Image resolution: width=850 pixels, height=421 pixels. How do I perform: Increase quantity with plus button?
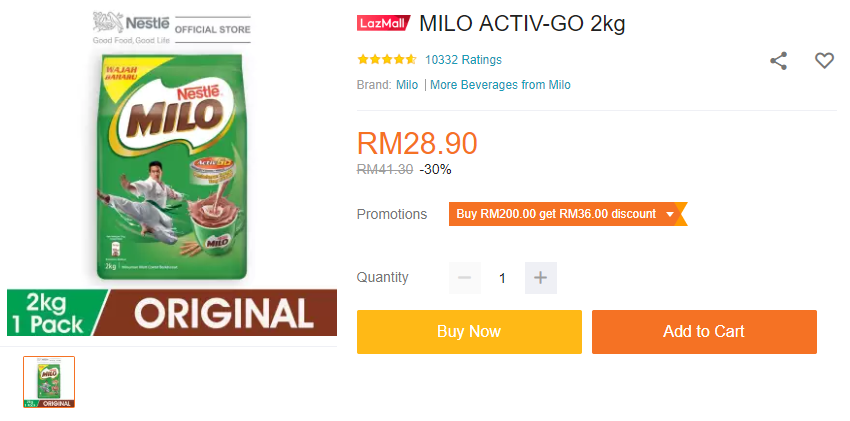pyautogui.click(x=540, y=278)
